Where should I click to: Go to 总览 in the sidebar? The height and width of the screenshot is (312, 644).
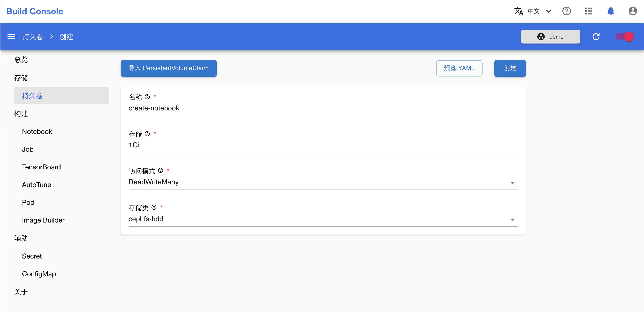21,60
